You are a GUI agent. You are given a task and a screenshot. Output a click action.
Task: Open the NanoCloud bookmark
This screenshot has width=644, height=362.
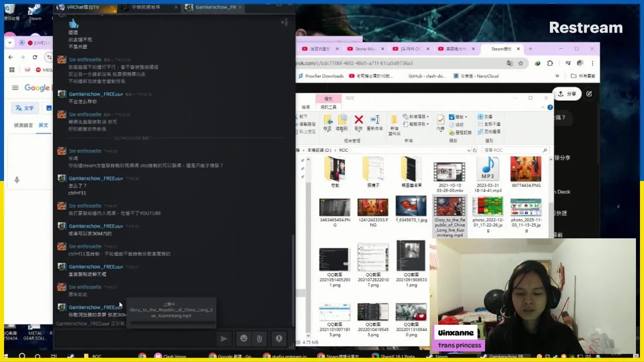pos(476,76)
